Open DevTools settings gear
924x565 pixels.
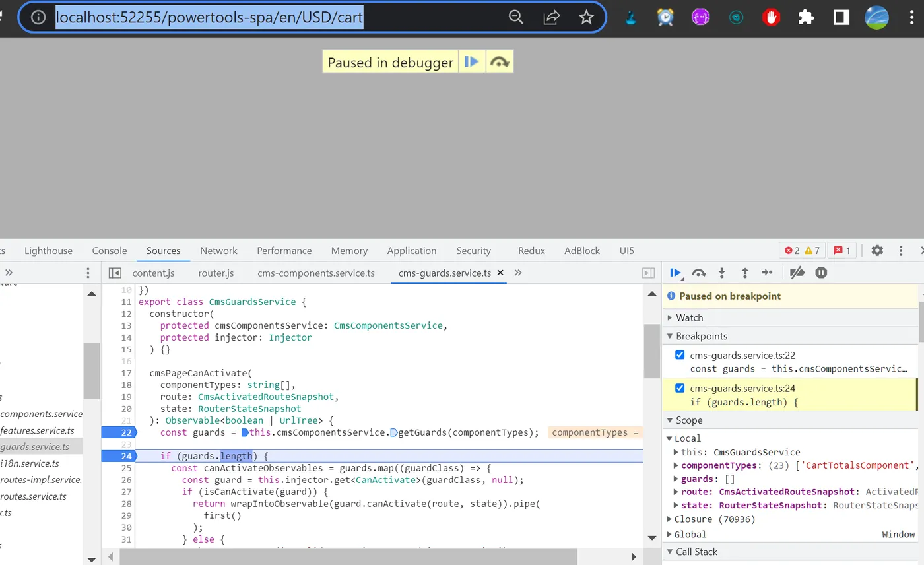[877, 251]
